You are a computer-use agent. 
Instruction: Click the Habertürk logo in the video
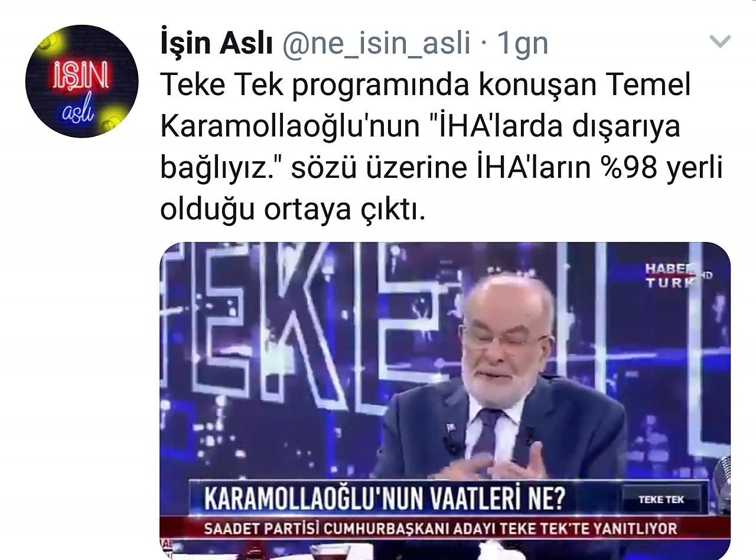673,275
